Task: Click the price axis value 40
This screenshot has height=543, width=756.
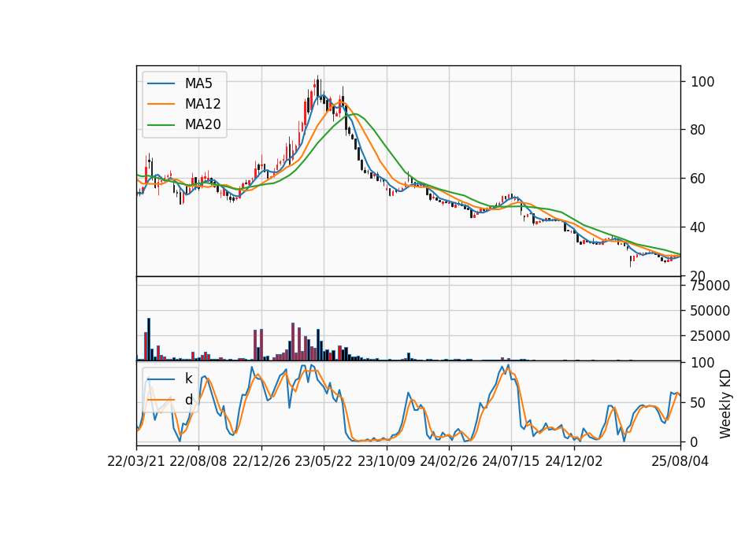Action: (x=699, y=227)
